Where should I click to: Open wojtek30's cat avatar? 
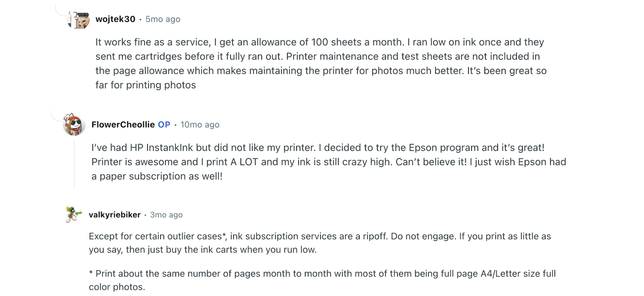[x=78, y=19]
